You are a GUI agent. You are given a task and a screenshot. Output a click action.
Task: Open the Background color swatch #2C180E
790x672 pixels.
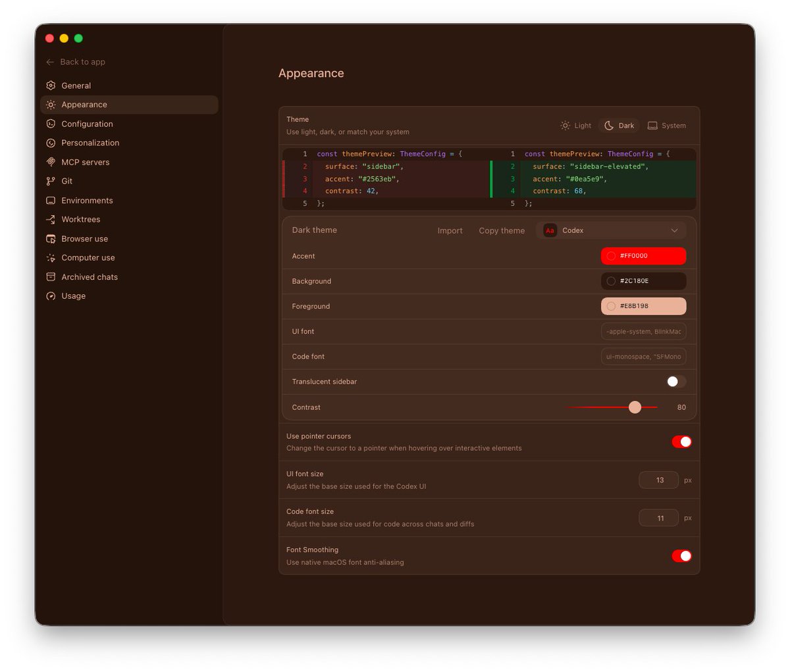[643, 281]
